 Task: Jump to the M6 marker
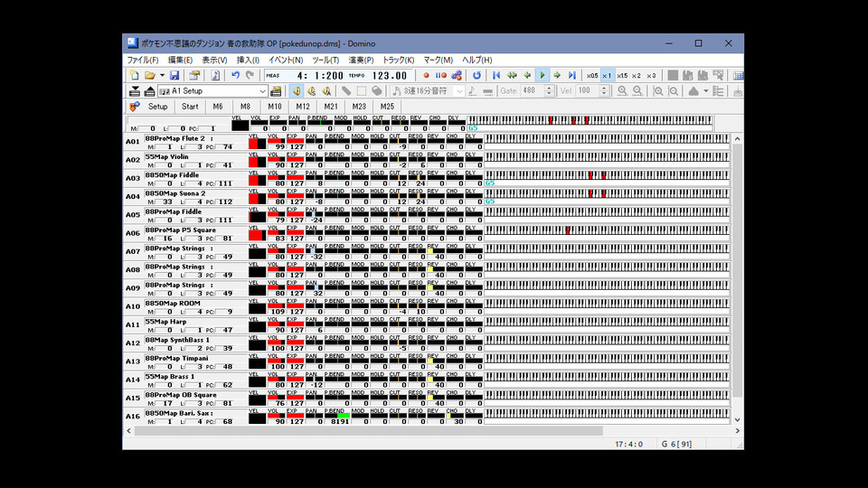[x=218, y=107]
